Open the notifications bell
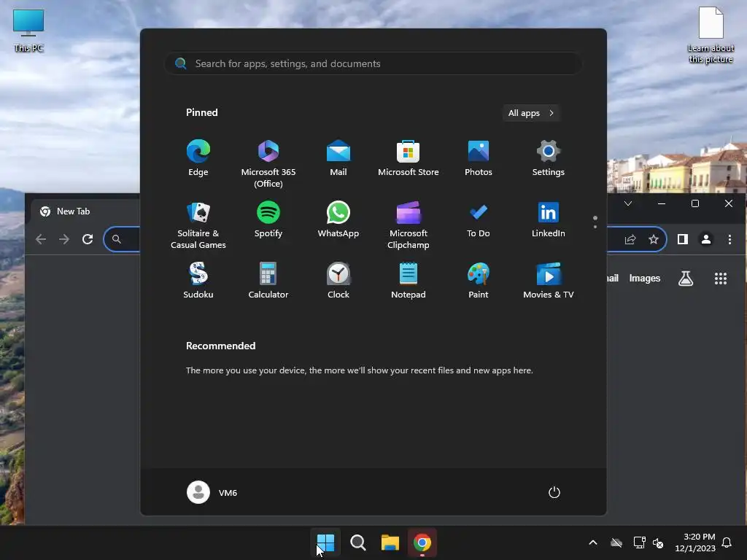 [x=727, y=542]
